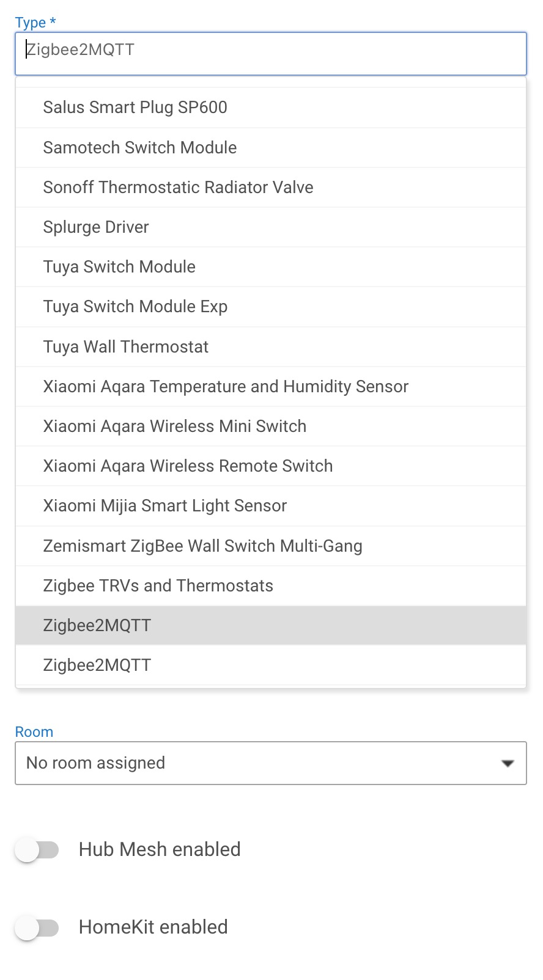The width and height of the screenshot is (543, 980).
Task: Enable the Hub Mesh toggle
Action: pos(38,849)
